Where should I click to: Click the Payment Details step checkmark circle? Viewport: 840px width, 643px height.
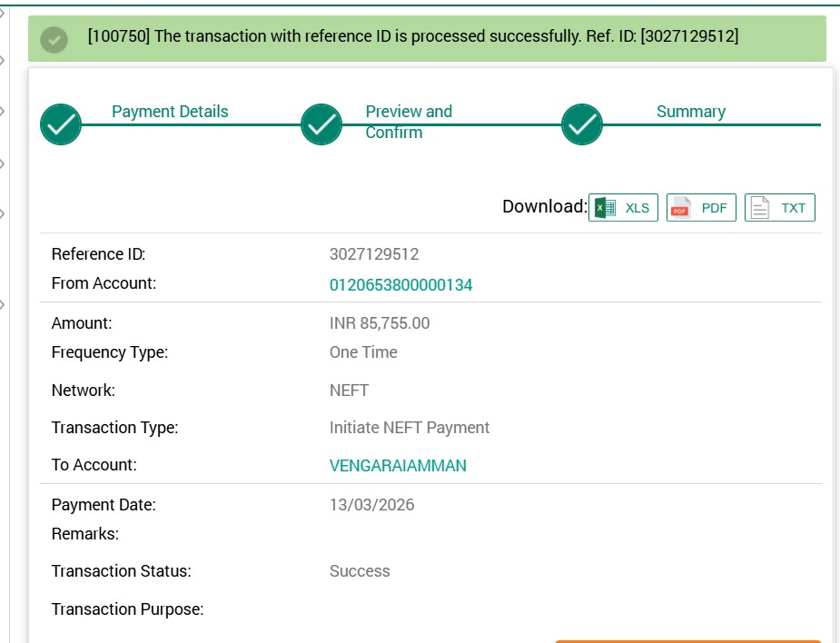(61, 124)
